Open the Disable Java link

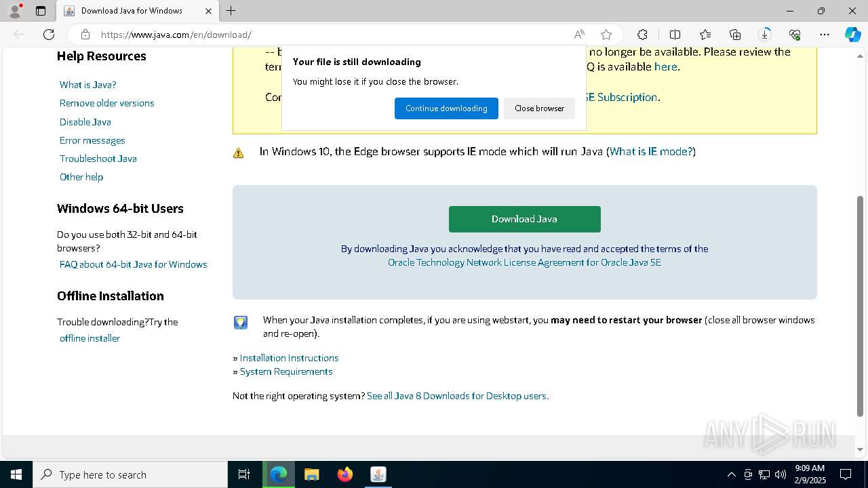click(85, 122)
